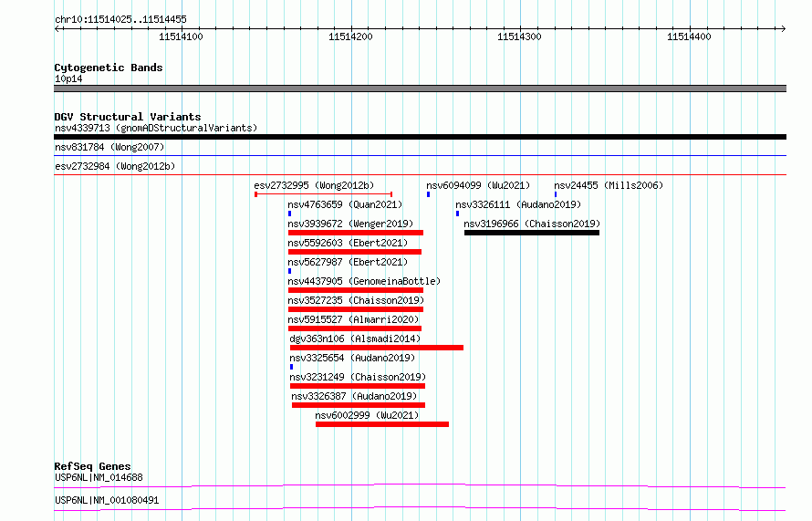This screenshot has width=812, height=521.
Task: Select the left scroll arrow on the ruler
Action: tap(57, 28)
